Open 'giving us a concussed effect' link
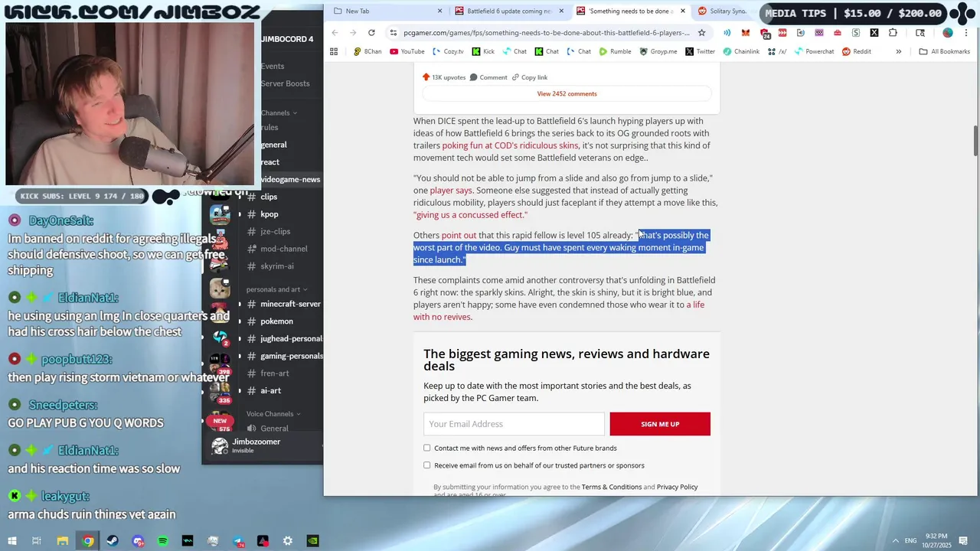Viewport: 980px width, 551px height. 470,215
